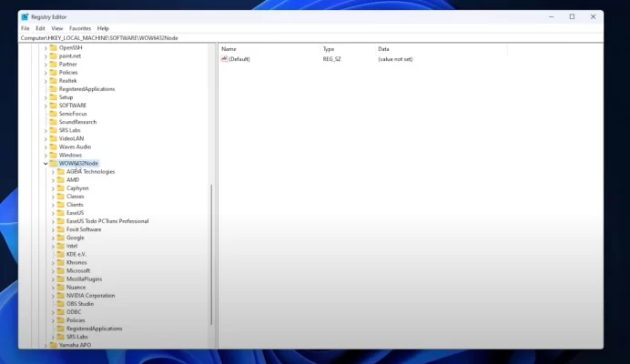Expand the Microsoft key chevron
630x364 pixels.
click(53, 271)
